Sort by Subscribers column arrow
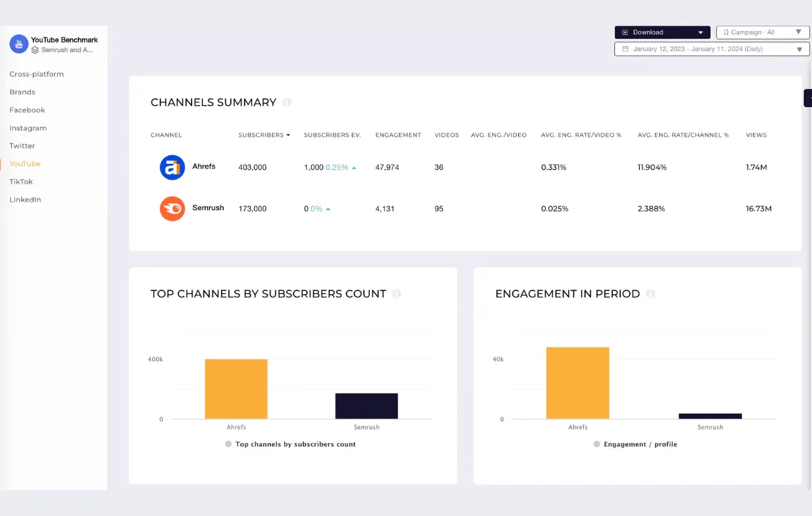The width and height of the screenshot is (812, 516). click(x=288, y=135)
